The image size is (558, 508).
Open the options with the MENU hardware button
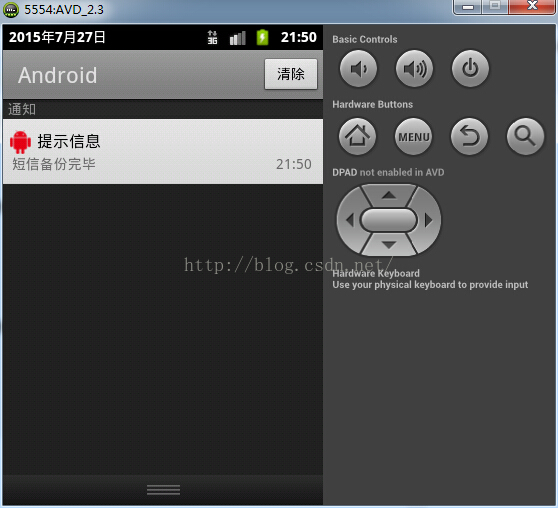[x=414, y=136]
